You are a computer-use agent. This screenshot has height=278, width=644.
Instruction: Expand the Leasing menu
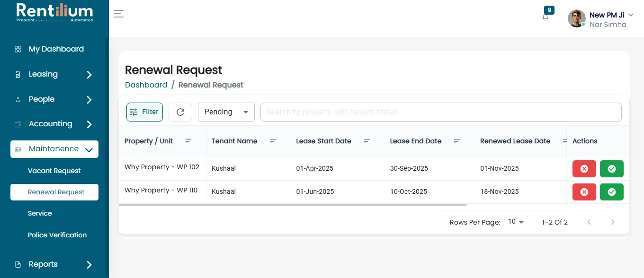click(54, 74)
